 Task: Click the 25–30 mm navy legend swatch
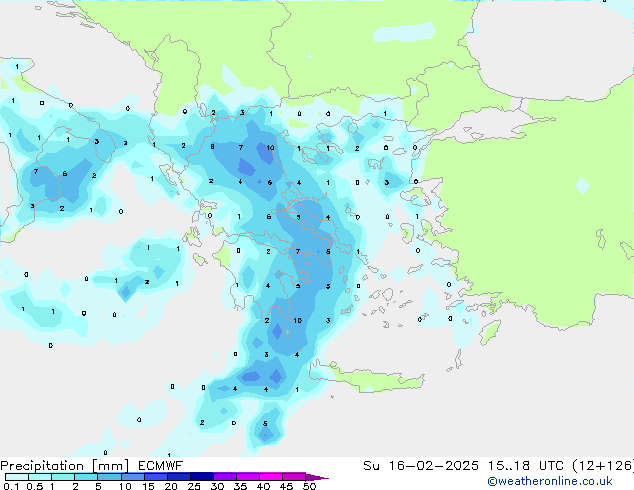tap(202, 477)
